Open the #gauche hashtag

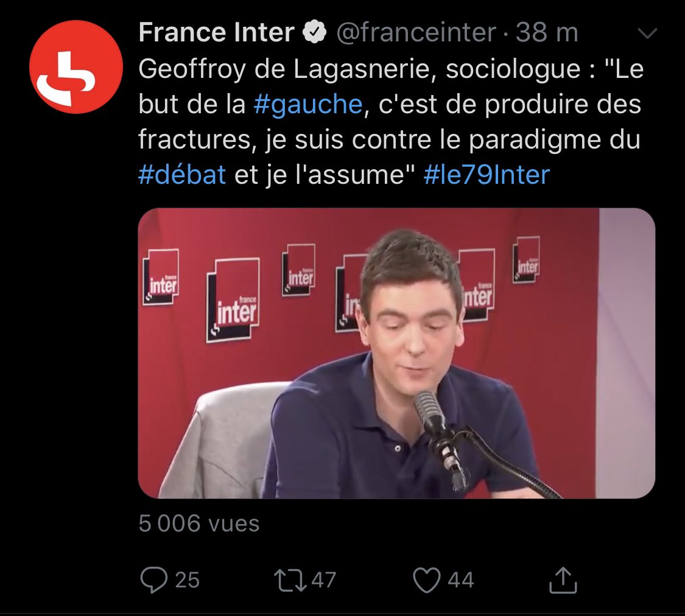point(308,104)
